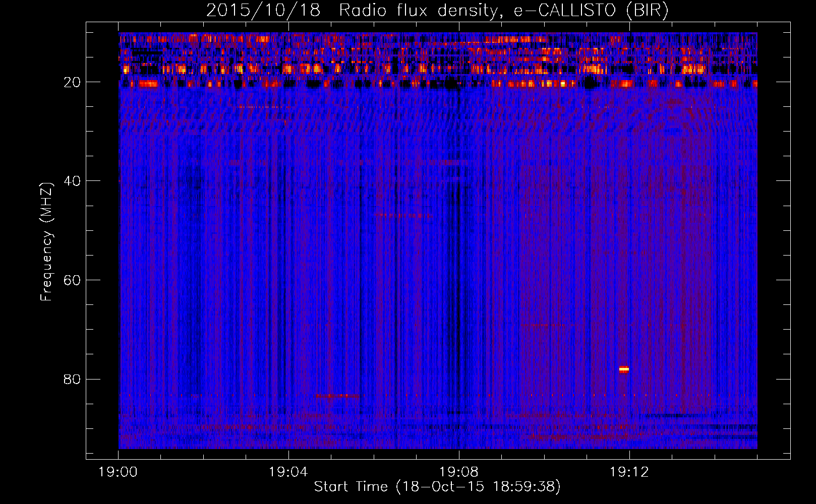This screenshot has height=504, width=816.
Task: Click the 19:12 time tick label
Action: point(629,472)
